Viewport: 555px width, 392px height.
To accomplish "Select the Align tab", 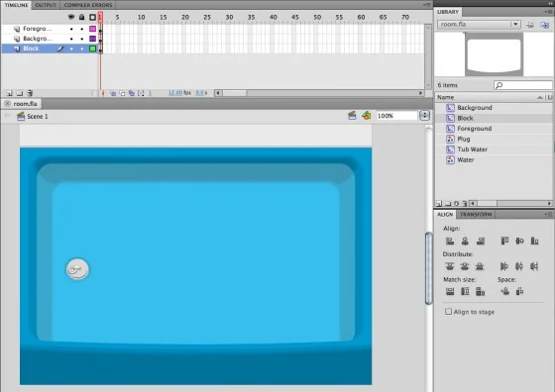I will tap(445, 214).
